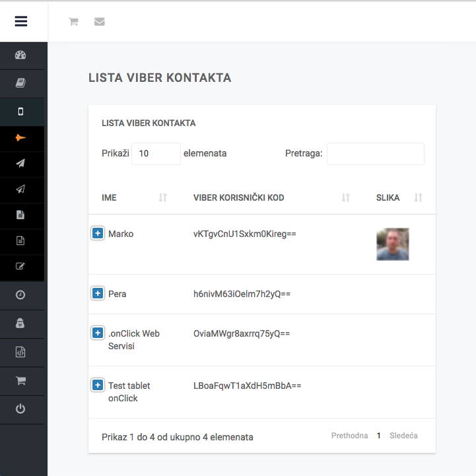Screen dimensions: 476x476
Task: Expand the Test tablet onClick row
Action: click(x=98, y=385)
